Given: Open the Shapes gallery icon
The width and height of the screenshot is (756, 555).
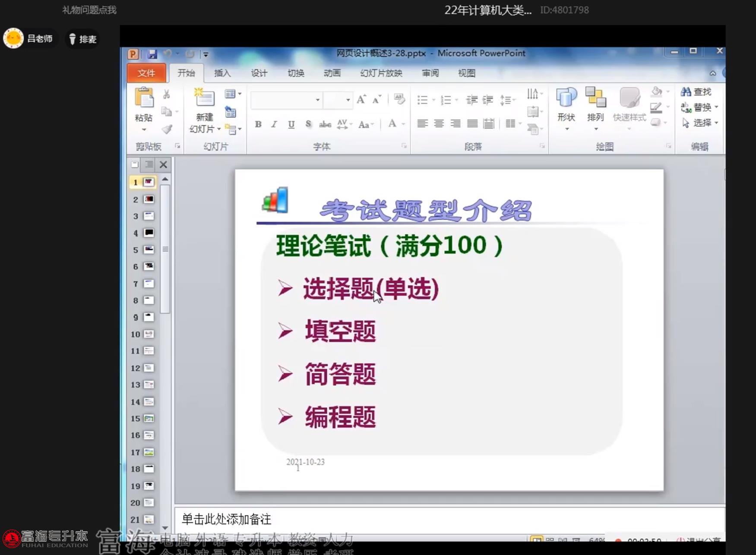Looking at the screenshot, I should (566, 98).
